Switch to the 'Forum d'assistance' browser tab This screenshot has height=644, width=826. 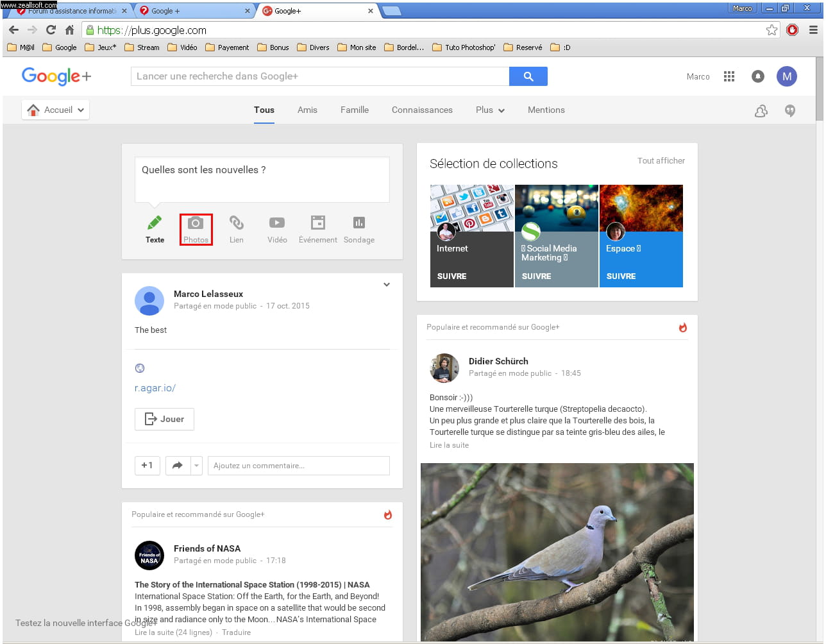click(72, 11)
